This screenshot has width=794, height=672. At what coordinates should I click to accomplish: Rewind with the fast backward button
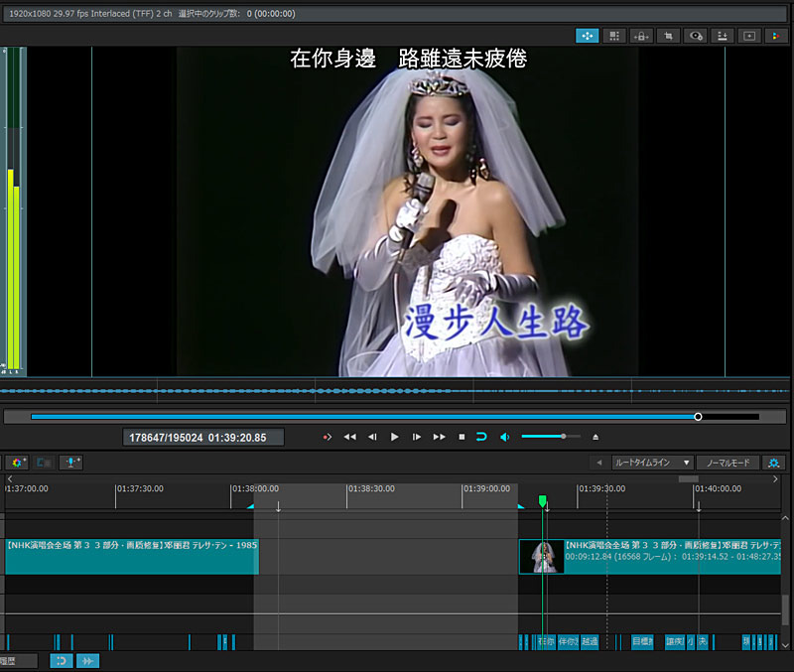coord(350,437)
